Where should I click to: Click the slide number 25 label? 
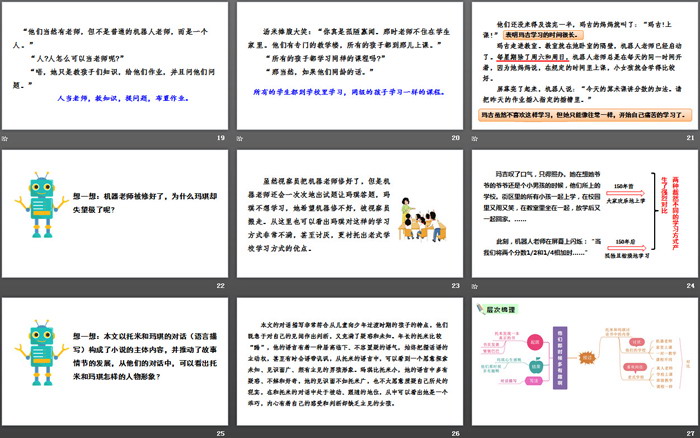pyautogui.click(x=220, y=432)
